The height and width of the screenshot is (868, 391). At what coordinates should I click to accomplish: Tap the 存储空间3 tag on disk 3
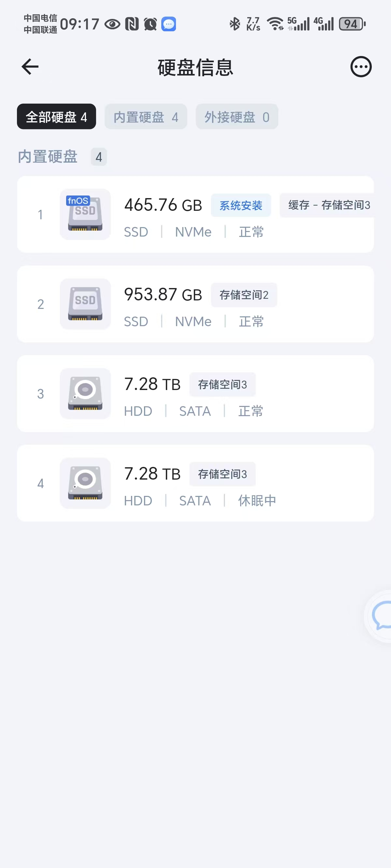tap(223, 384)
